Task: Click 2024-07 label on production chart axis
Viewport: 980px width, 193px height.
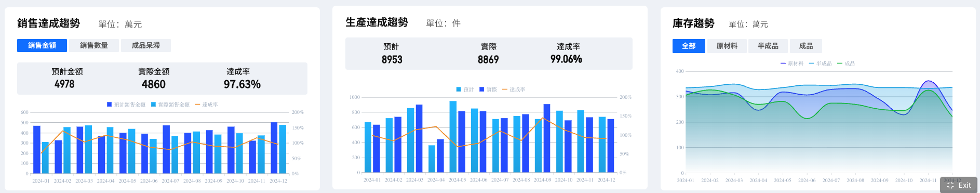Action: point(500,180)
